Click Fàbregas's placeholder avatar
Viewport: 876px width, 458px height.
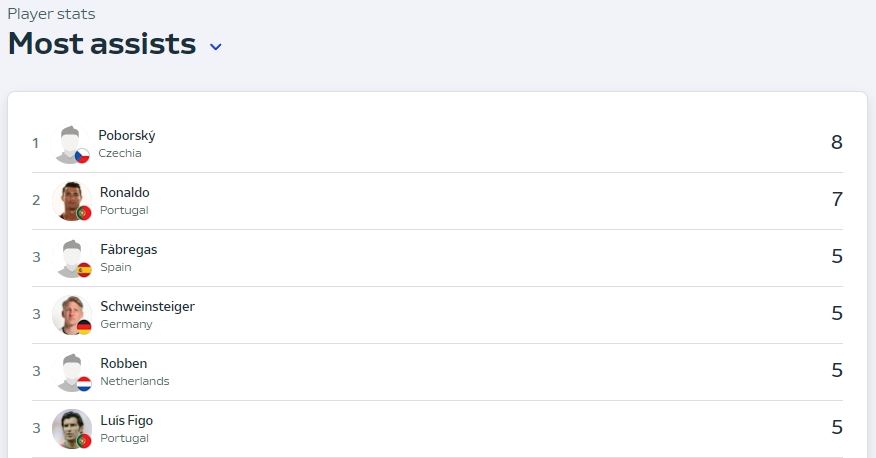click(72, 258)
